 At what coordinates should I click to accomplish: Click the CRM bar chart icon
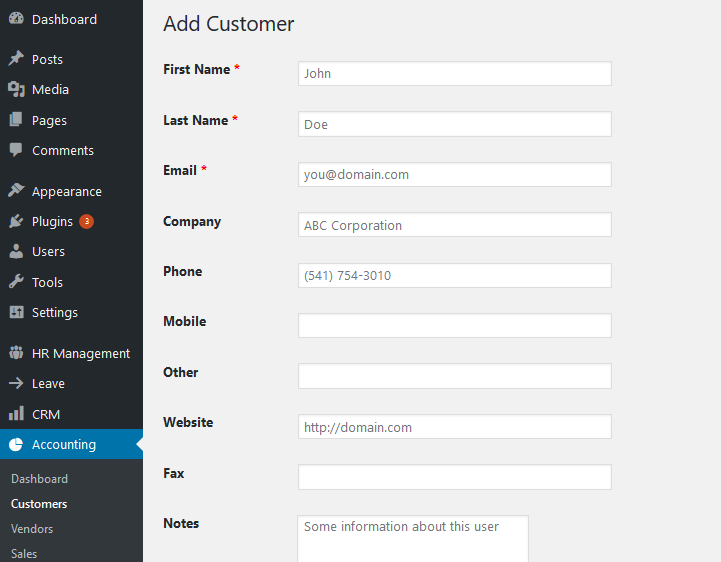(16, 413)
